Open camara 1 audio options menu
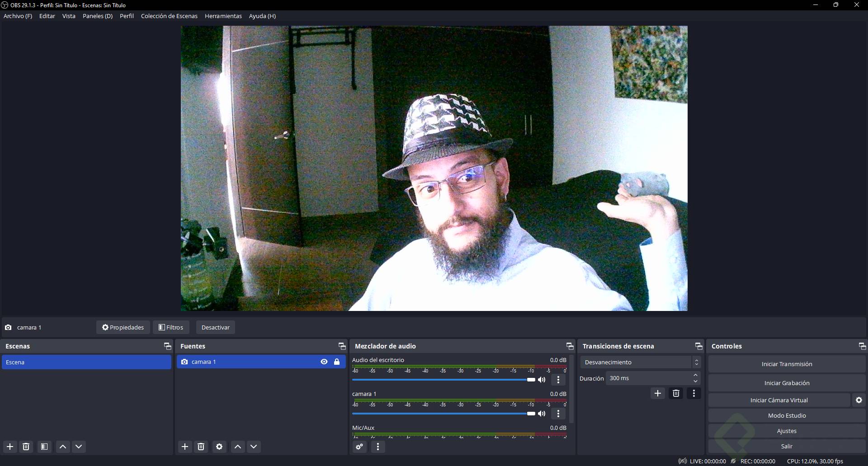The image size is (868, 466). point(558,414)
